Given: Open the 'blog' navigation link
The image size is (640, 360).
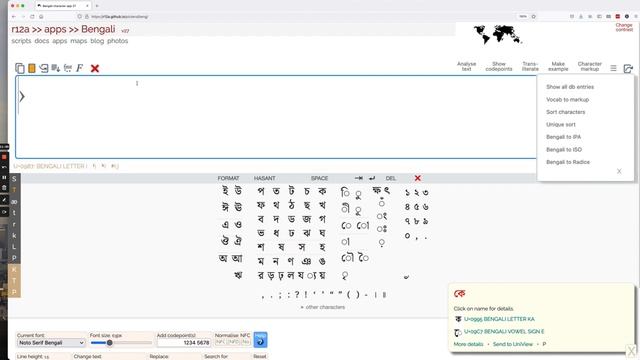Looking at the screenshot, I should tap(97, 41).
